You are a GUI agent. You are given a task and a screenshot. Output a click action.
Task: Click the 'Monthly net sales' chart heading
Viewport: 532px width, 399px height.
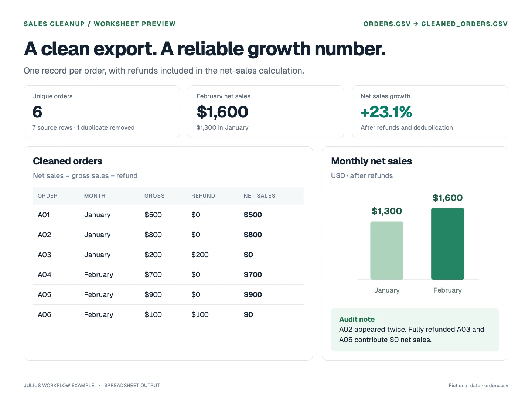coord(372,161)
